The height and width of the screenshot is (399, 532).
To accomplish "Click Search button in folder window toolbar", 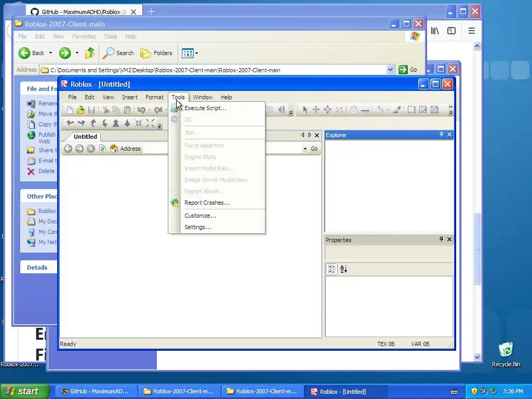I will point(118,53).
